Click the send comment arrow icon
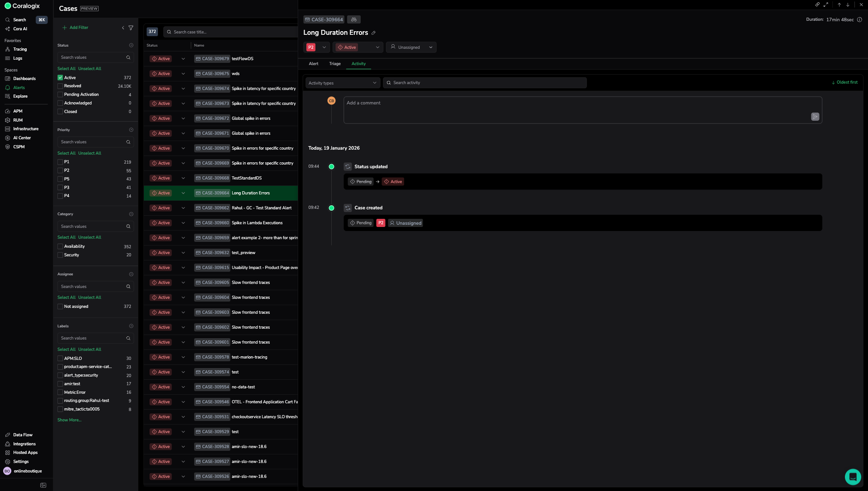868x491 pixels. point(815,117)
